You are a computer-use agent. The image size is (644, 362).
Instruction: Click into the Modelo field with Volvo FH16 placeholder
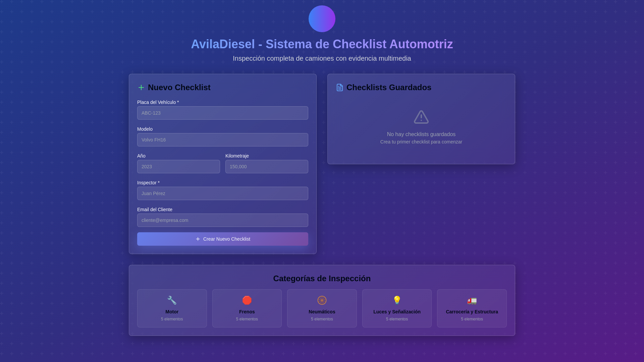pos(223,140)
